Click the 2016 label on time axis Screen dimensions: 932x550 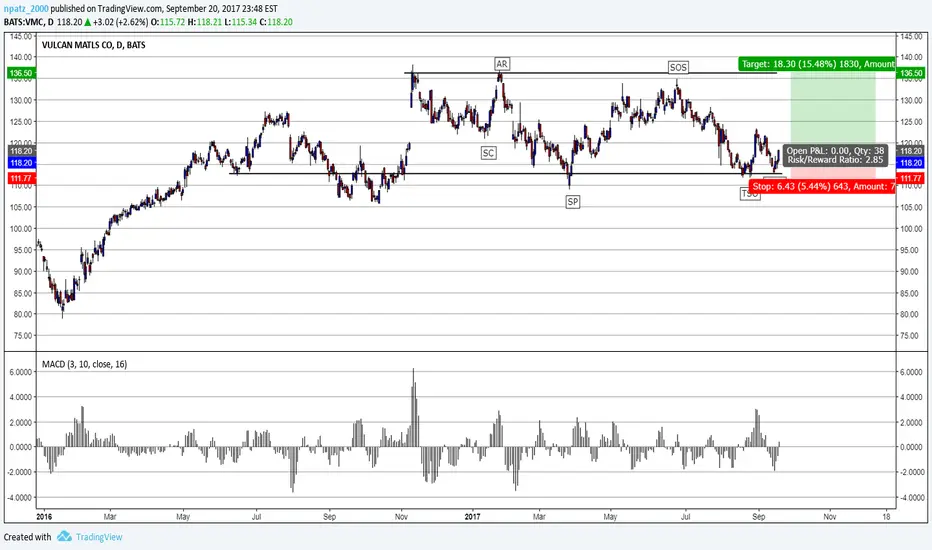point(44,517)
